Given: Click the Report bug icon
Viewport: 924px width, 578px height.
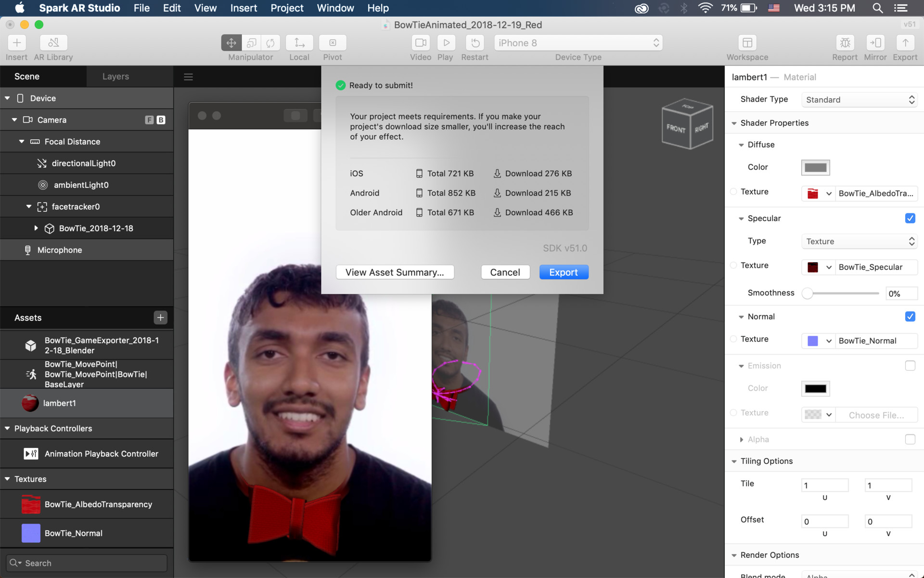Looking at the screenshot, I should (x=845, y=43).
